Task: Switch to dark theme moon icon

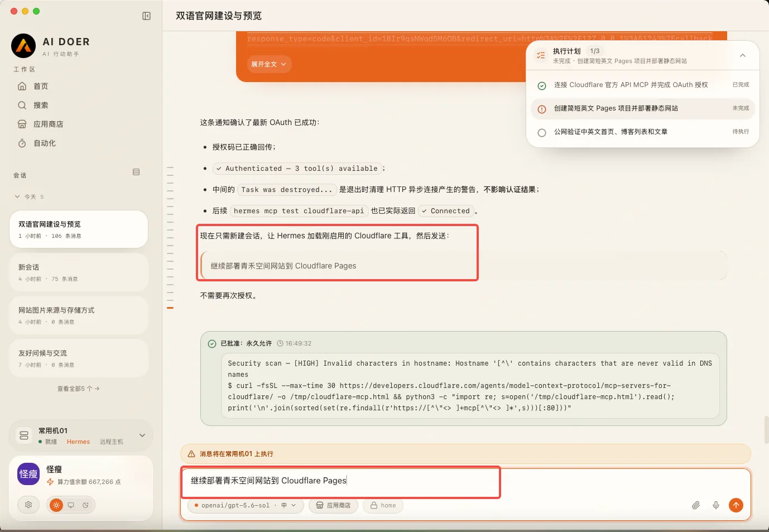Action: [x=85, y=505]
